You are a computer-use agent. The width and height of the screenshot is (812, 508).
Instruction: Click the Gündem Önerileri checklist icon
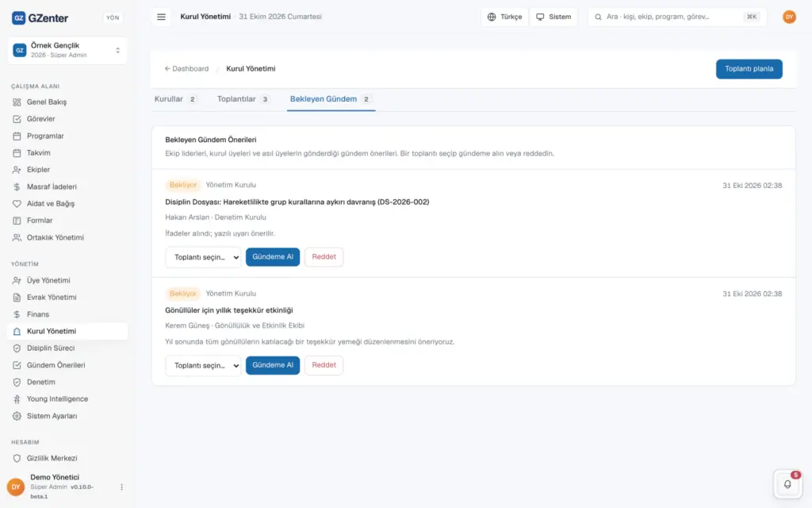click(x=17, y=365)
